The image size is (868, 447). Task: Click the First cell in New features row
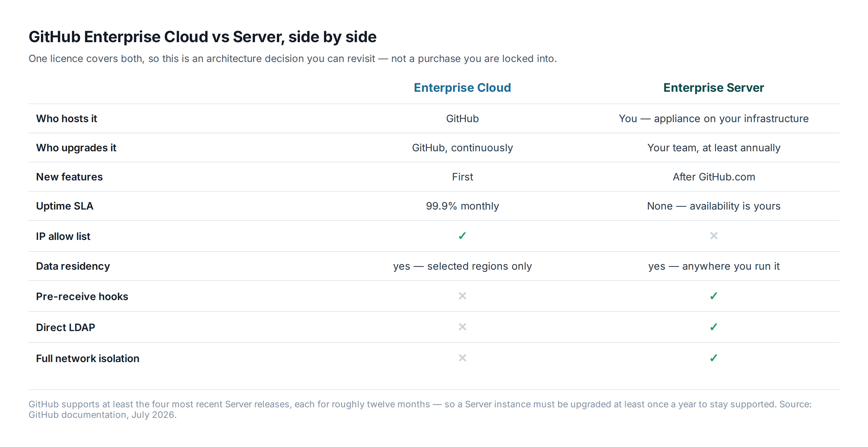(462, 177)
